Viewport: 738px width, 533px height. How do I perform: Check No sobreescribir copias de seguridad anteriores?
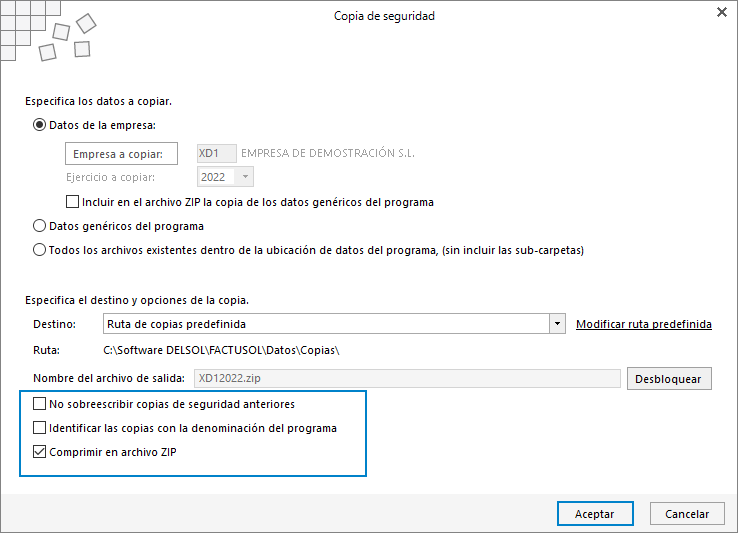pyautogui.click(x=40, y=404)
